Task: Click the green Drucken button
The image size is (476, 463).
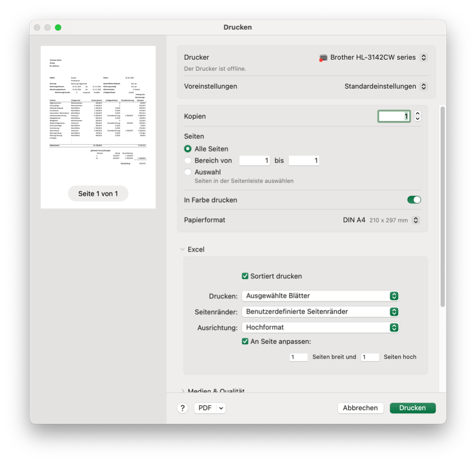Action: pos(412,408)
